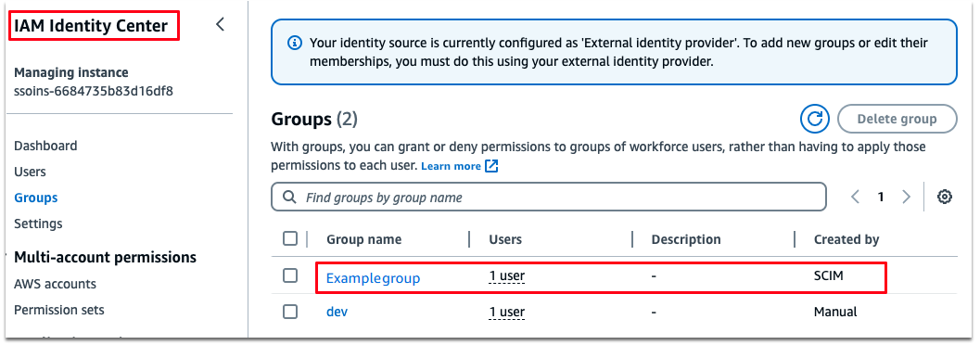Viewport: 980px width, 345px height.
Task: Click Manual in the dev row
Action: pos(835,312)
